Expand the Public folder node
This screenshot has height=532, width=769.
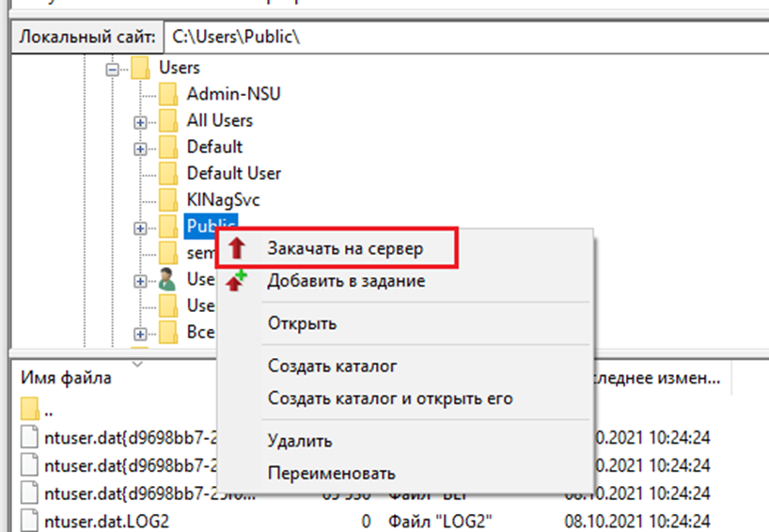pos(140,227)
